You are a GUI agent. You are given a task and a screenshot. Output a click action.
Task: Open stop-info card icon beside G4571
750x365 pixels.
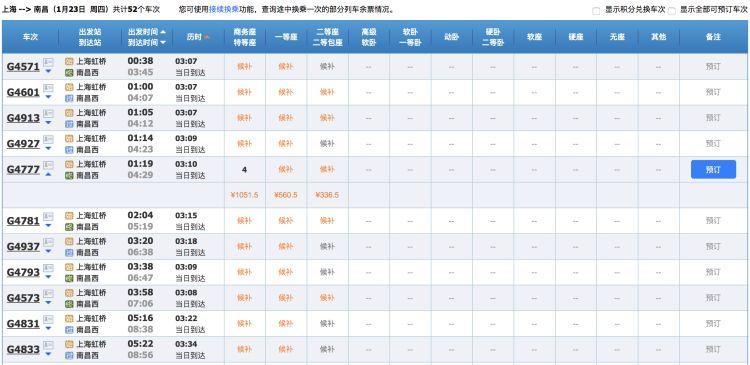pyautogui.click(x=48, y=62)
